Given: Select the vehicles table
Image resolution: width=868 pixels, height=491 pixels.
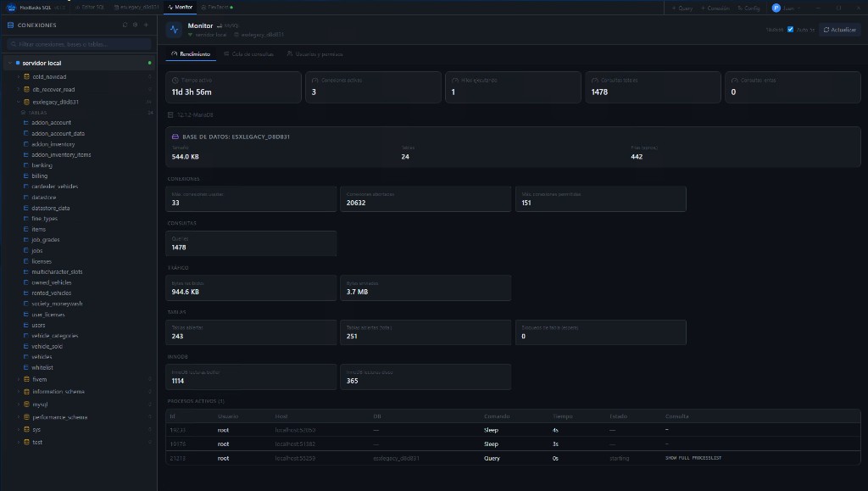Looking at the screenshot, I should tap(42, 356).
